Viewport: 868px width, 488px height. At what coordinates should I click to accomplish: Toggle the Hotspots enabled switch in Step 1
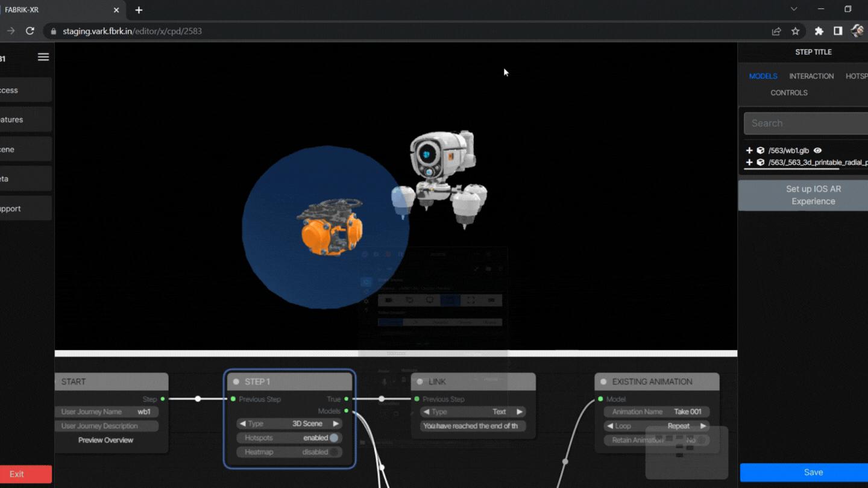333,438
